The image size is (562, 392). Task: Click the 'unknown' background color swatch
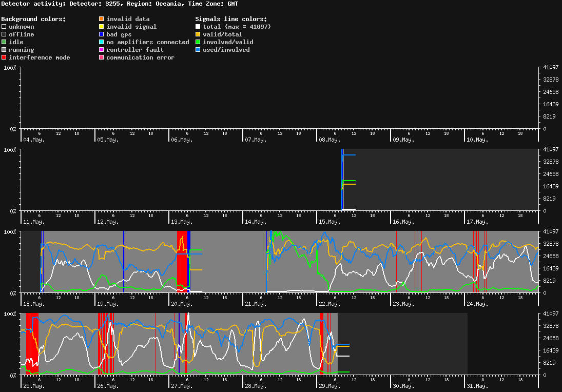(x=4, y=27)
